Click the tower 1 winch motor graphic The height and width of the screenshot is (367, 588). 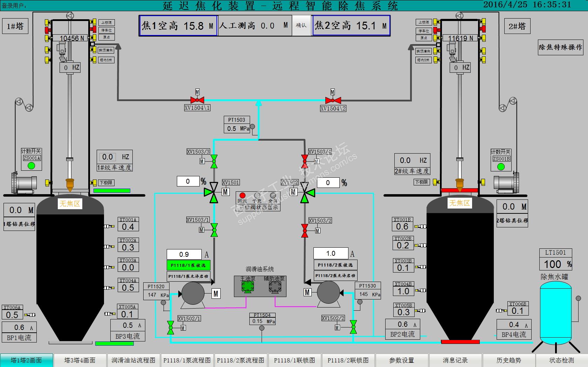pos(24,182)
